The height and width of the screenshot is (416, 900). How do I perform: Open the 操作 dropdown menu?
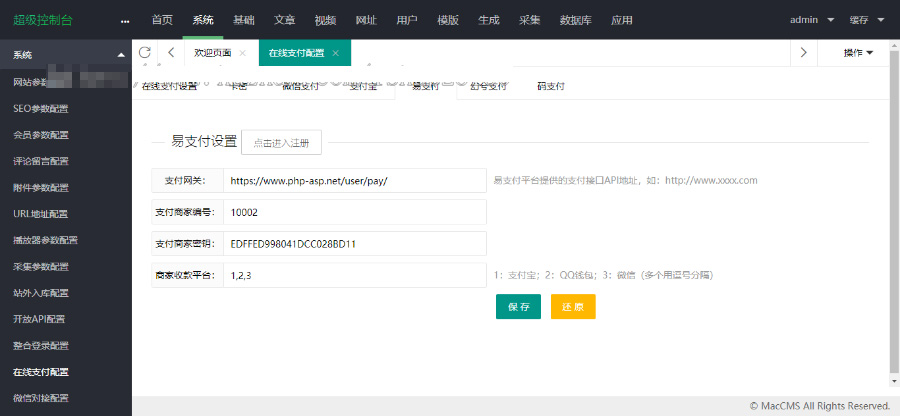(x=858, y=53)
